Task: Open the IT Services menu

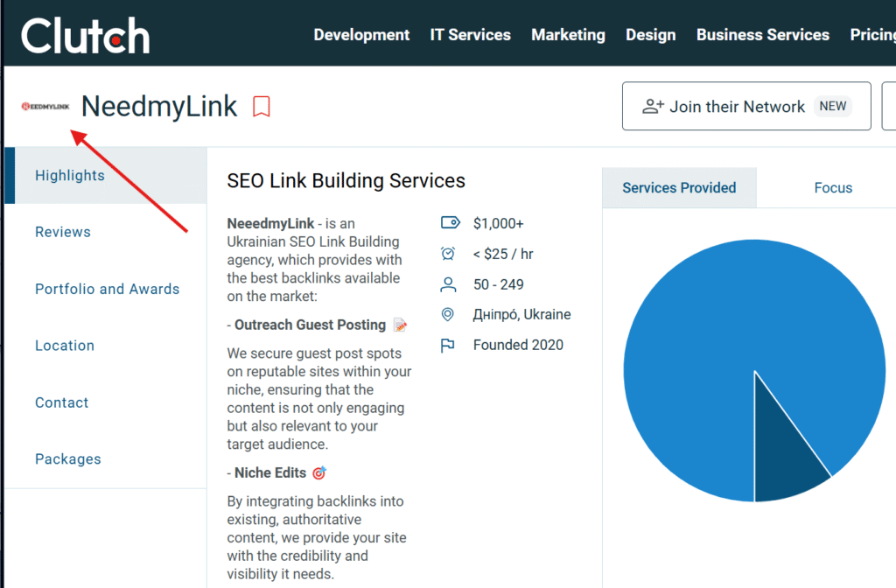Action: tap(470, 35)
